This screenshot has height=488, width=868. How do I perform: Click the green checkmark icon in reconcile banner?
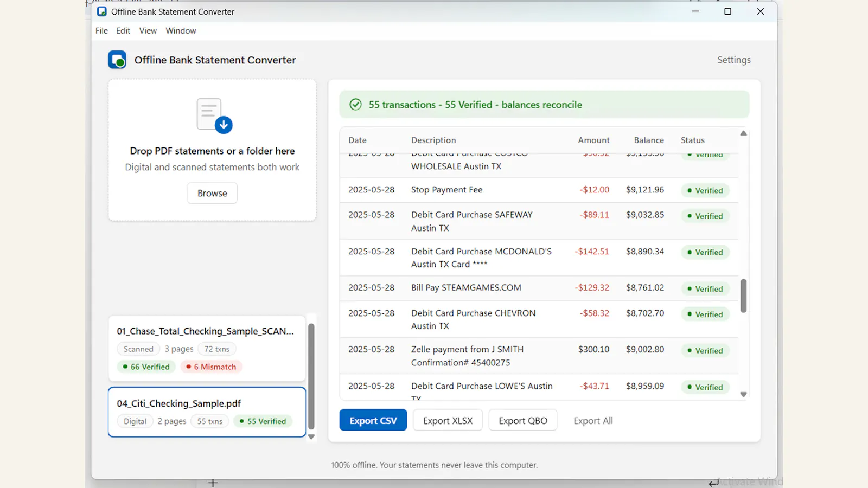[355, 104]
